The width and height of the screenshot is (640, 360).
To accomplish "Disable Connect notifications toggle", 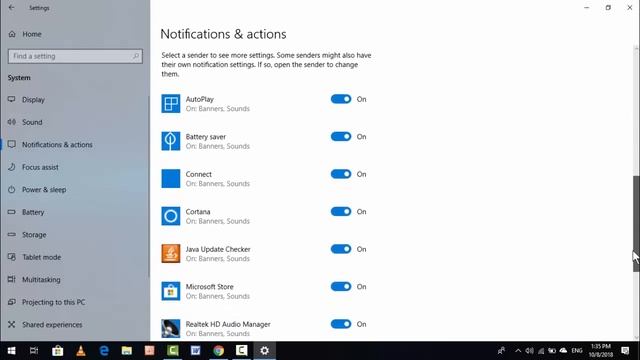I will point(341,174).
